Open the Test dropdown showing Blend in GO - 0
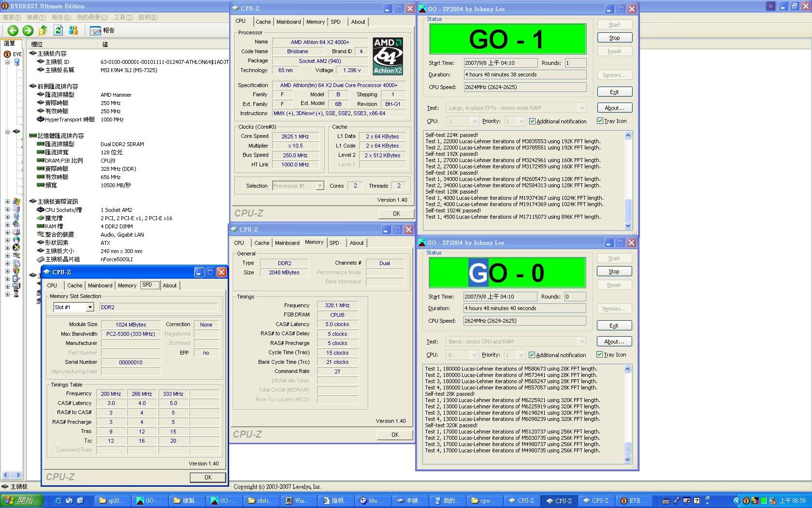812x508 pixels. click(581, 342)
